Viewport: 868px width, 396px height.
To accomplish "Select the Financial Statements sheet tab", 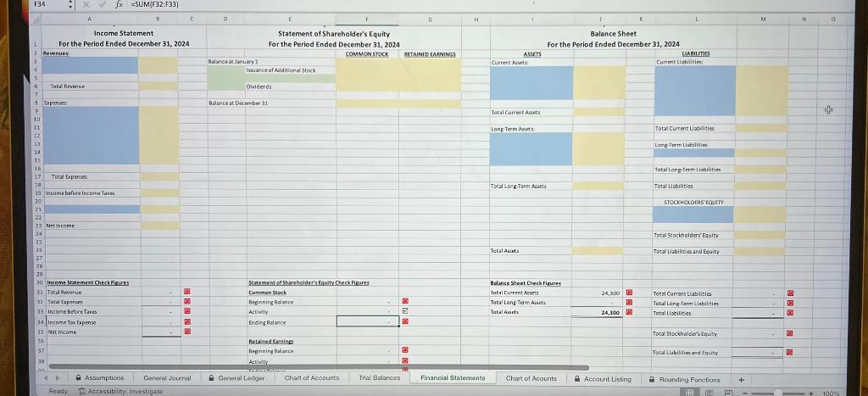I will (x=453, y=377).
